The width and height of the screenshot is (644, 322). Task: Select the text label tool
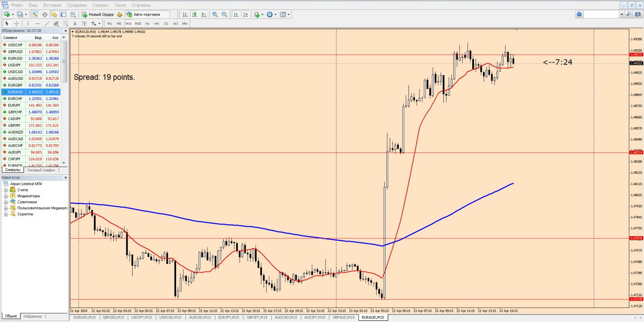tap(84, 24)
